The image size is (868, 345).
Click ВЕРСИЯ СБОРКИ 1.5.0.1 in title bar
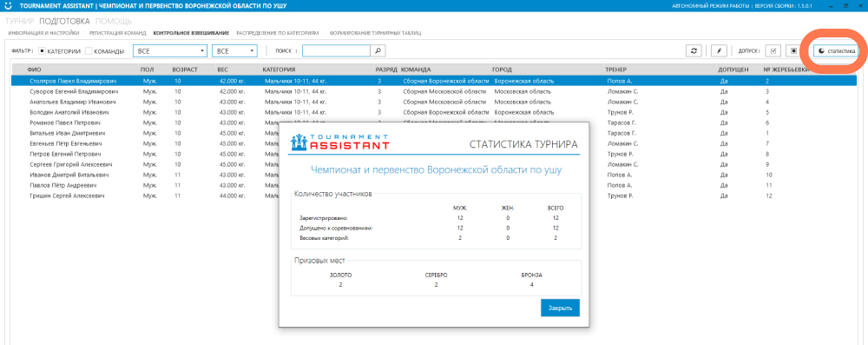(x=783, y=5)
